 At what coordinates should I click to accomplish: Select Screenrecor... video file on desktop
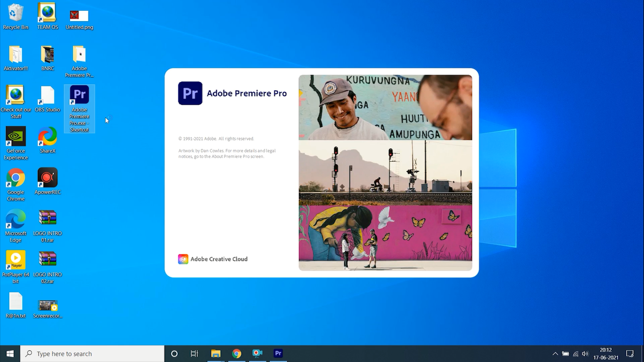[x=48, y=309]
